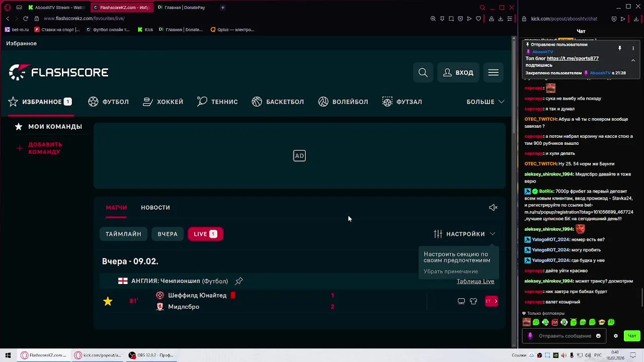644x362 pixels.
Task: Open the Шеффилд Юнайтед team row
Action: click(197, 295)
